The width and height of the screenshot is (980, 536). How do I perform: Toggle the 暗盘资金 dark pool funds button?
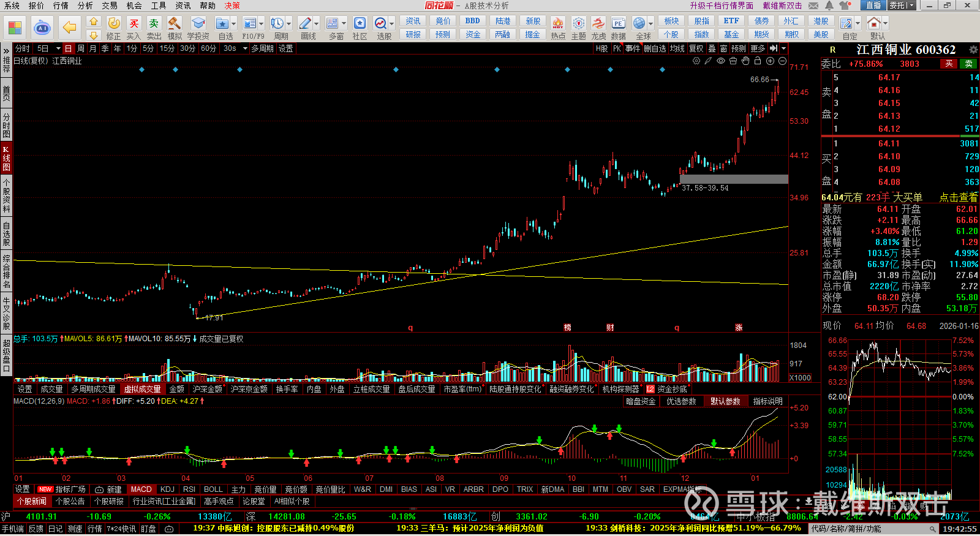(641, 401)
